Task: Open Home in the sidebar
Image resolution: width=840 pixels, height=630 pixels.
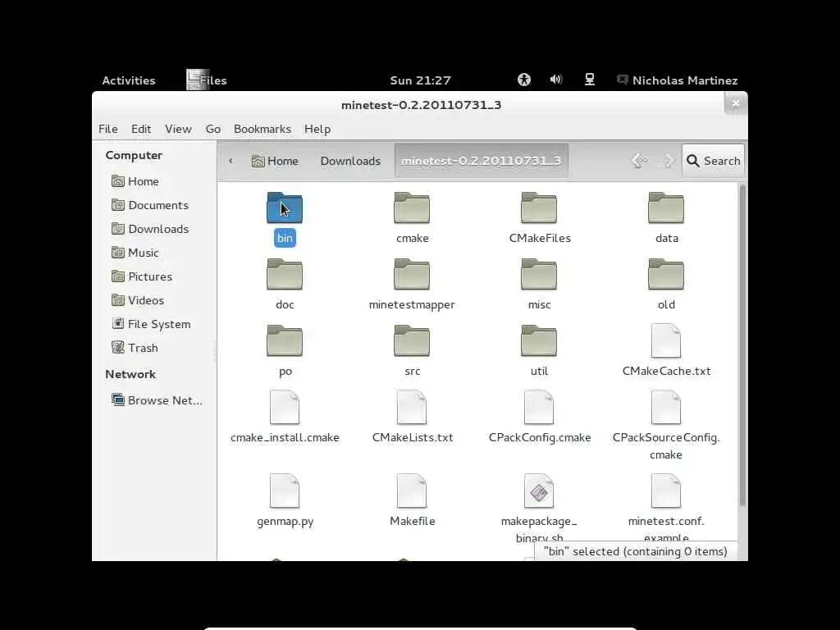Action: [135, 181]
